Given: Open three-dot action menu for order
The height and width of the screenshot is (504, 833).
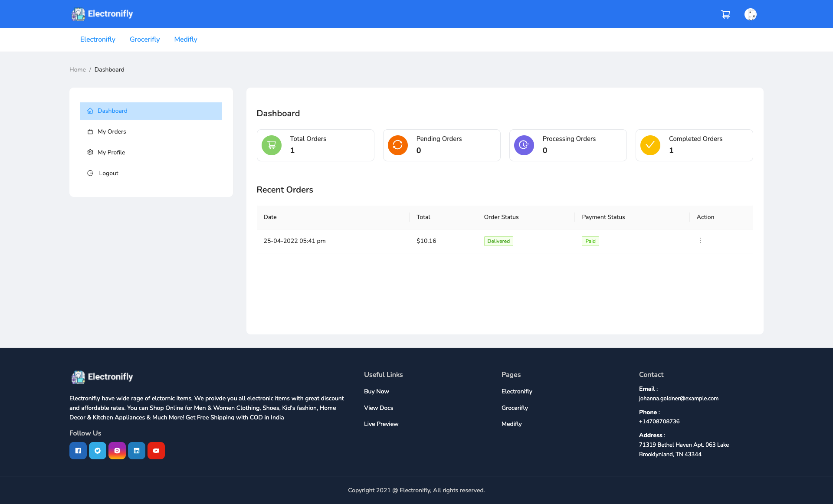Looking at the screenshot, I should pos(700,240).
